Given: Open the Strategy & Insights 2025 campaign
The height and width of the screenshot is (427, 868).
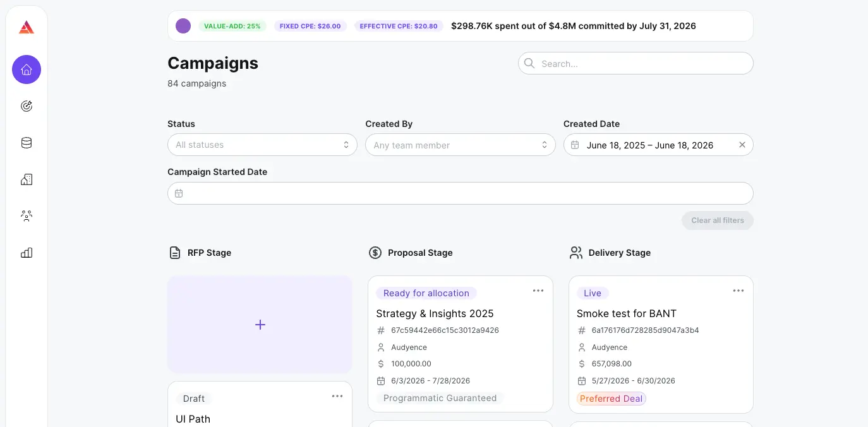Looking at the screenshot, I should point(435,313).
